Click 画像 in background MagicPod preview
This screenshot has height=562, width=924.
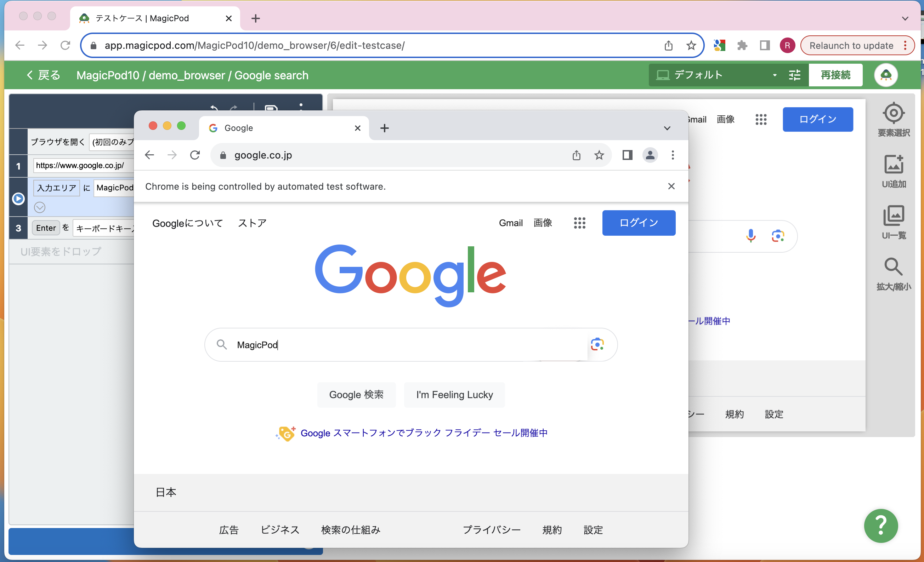pyautogui.click(x=725, y=120)
